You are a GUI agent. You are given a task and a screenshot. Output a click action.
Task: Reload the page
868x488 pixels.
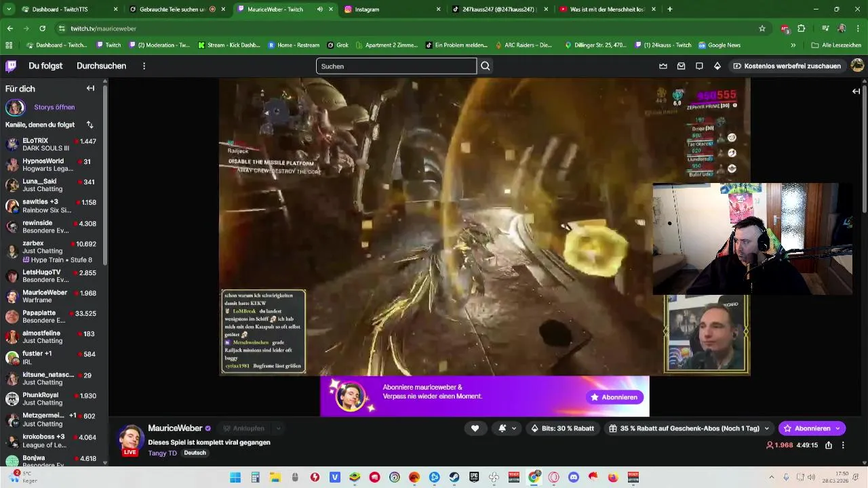(x=42, y=28)
